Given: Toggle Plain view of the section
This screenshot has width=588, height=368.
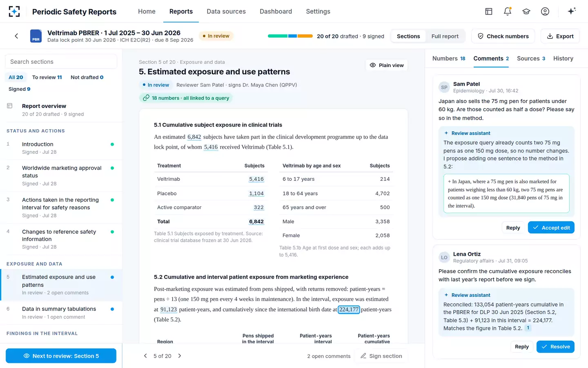Looking at the screenshot, I should point(386,65).
